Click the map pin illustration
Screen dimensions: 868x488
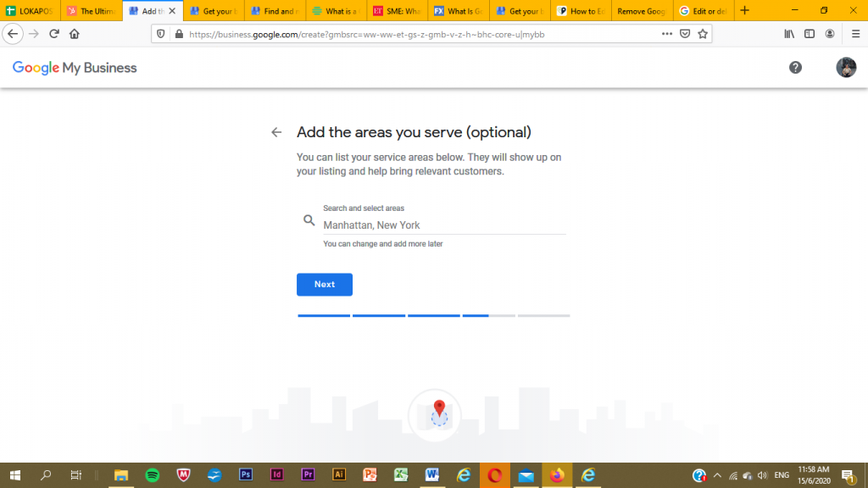[438, 413]
